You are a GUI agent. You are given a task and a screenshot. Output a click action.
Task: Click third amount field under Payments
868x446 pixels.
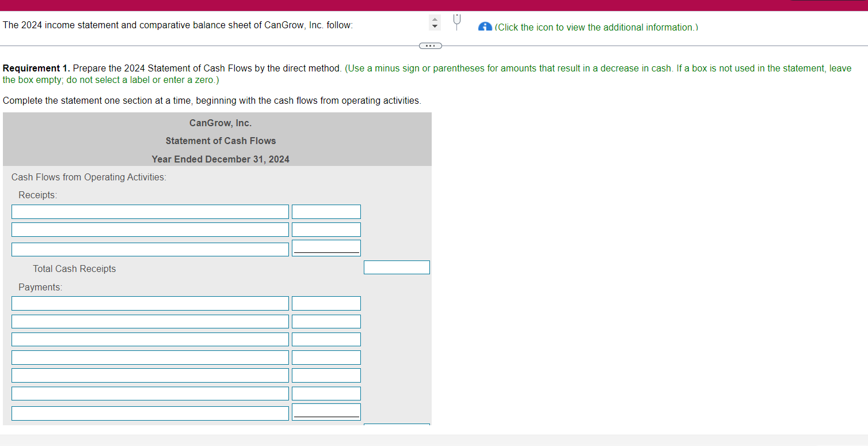pos(326,339)
